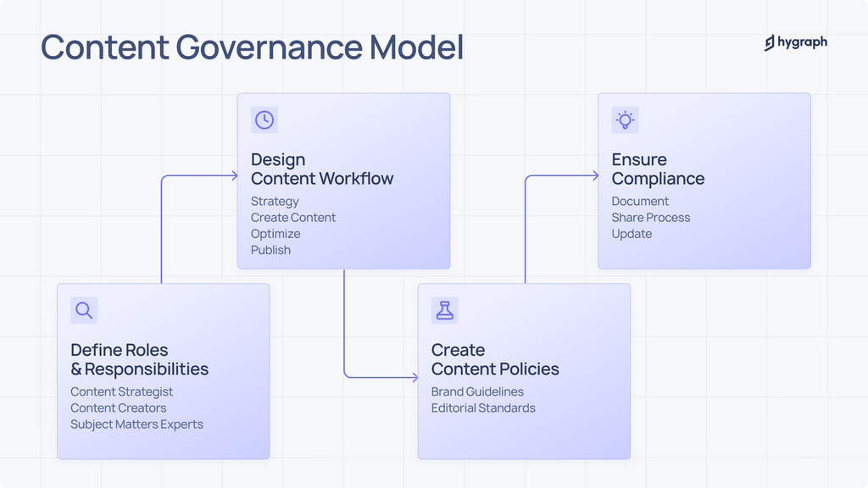Select the Design Content Workflow heading
Viewport: 868px width, 488px height.
pyautogui.click(x=322, y=169)
